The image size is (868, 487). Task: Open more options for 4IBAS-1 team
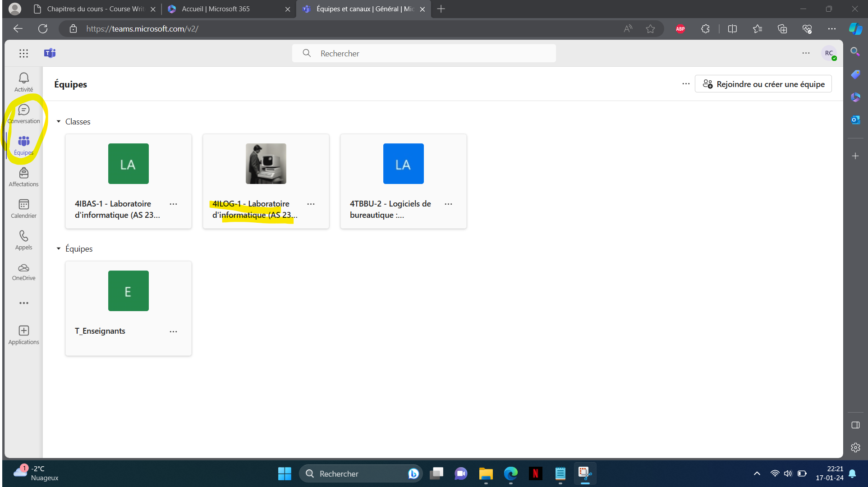(173, 204)
